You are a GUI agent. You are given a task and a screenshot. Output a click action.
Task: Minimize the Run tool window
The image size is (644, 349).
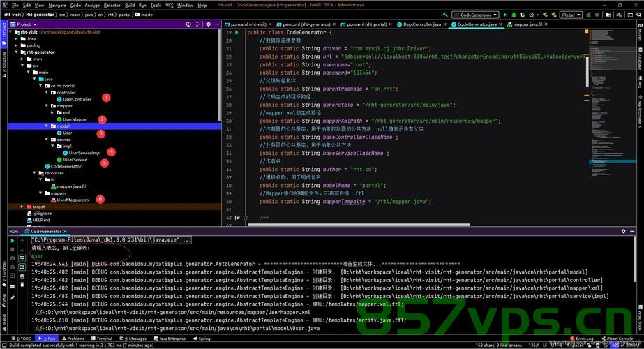point(633,232)
